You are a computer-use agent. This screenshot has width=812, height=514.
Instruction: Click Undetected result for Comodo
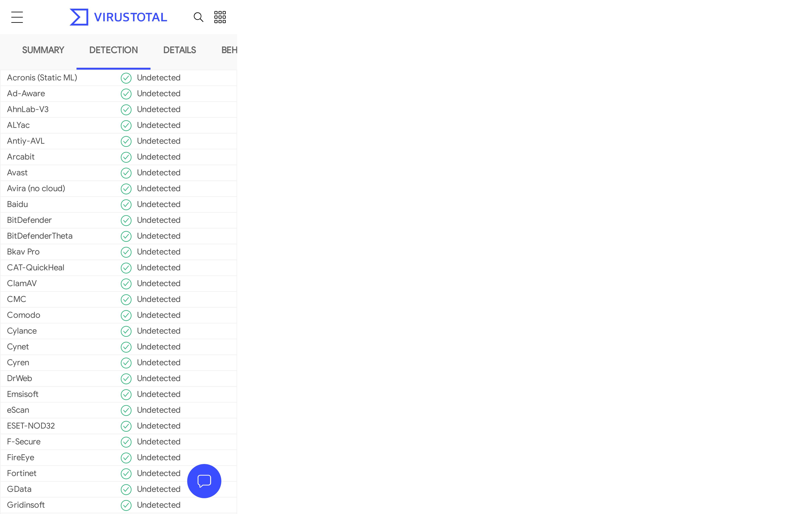159,315
